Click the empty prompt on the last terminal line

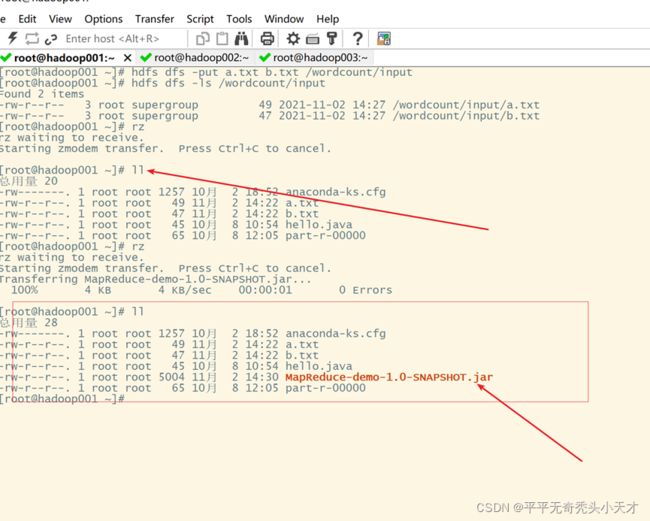63,399
